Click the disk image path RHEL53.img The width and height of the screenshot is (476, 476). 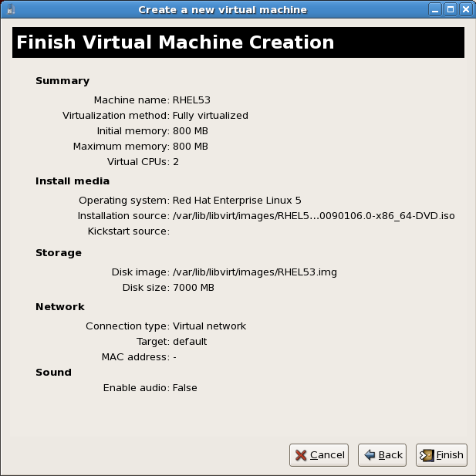point(255,272)
